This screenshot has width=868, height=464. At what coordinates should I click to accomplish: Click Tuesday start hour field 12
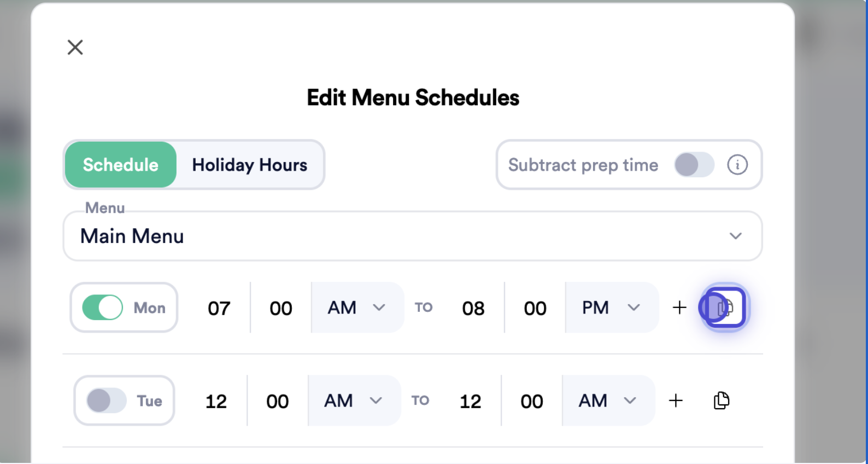pos(216,401)
